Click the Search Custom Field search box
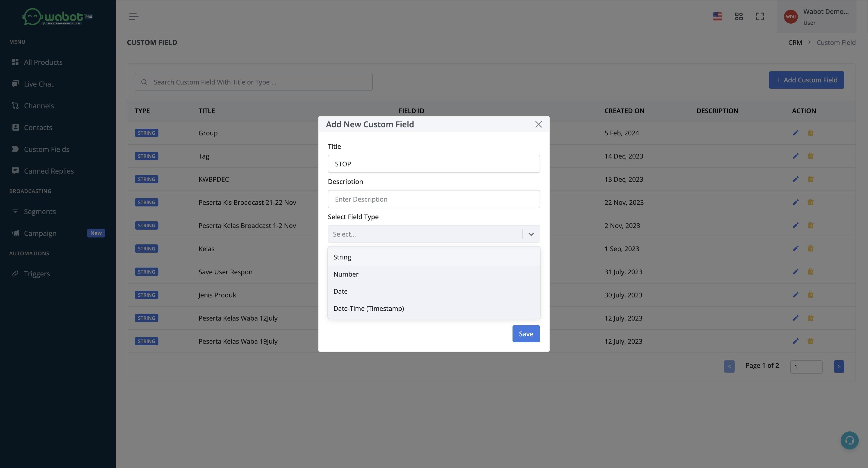 [253, 82]
